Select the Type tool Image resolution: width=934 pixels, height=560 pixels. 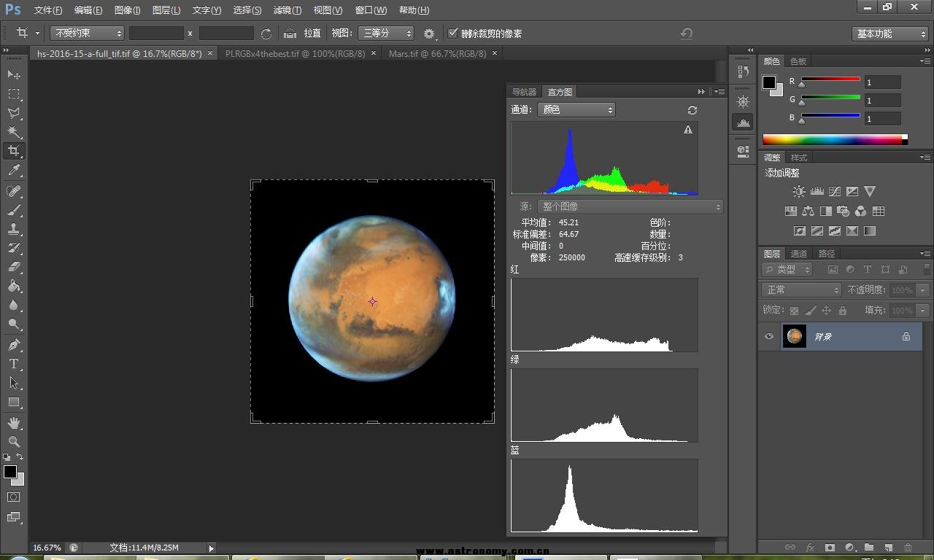(x=14, y=364)
